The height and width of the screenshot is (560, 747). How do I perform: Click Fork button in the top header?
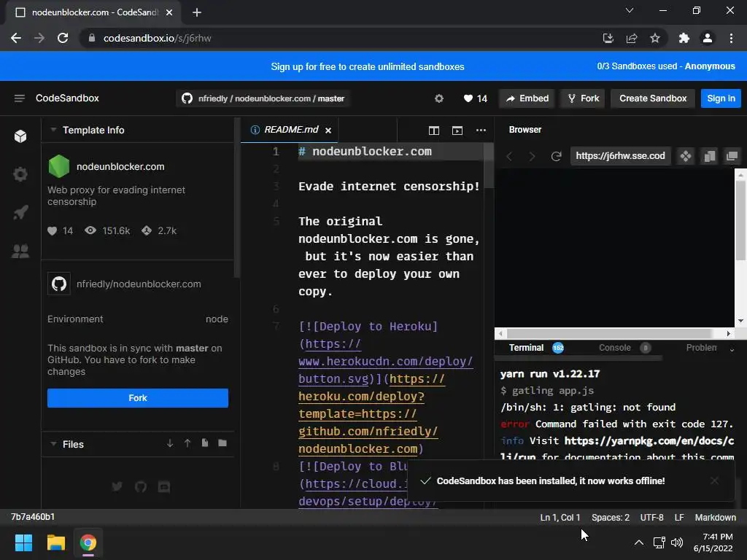pos(583,98)
